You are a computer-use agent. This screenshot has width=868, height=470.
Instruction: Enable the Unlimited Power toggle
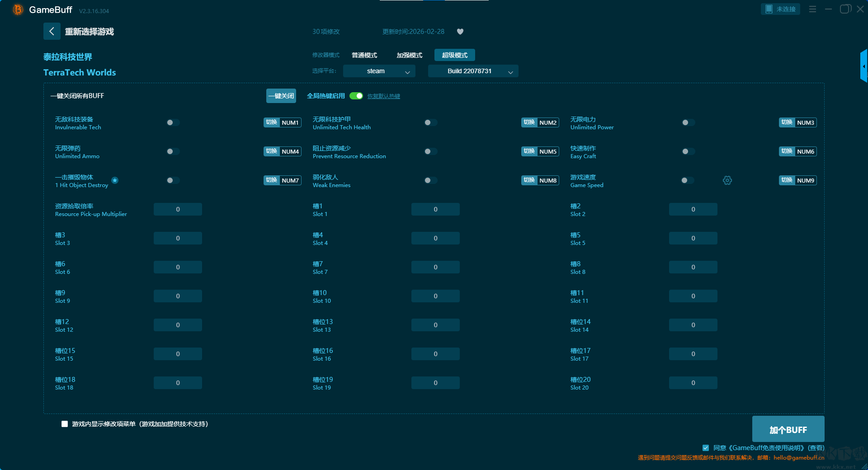(x=688, y=122)
